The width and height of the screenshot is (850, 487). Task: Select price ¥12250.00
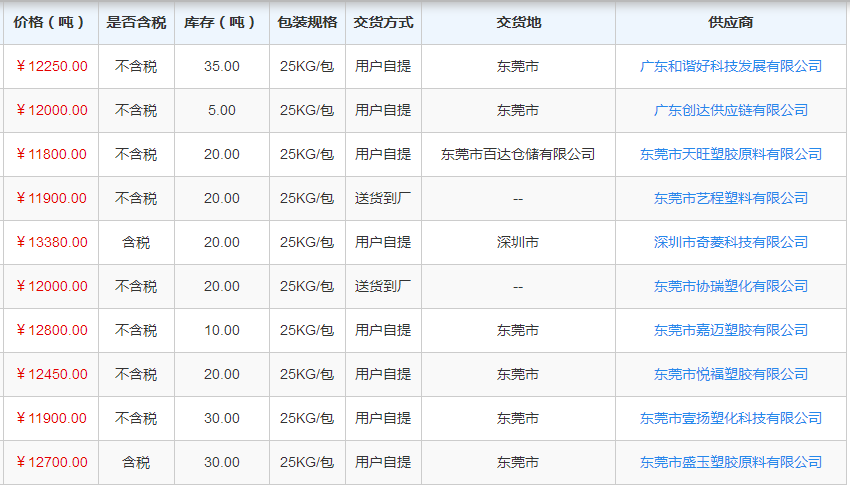click(x=52, y=66)
